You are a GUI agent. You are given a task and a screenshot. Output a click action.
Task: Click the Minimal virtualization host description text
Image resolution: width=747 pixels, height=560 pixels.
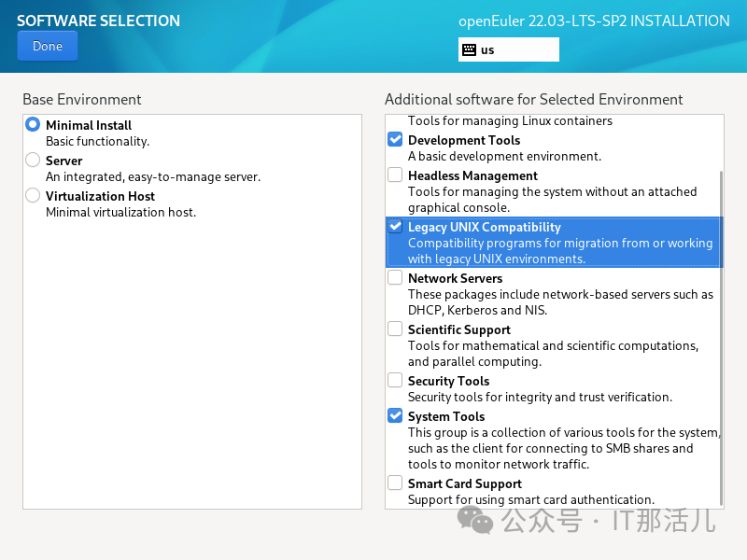click(x=120, y=212)
